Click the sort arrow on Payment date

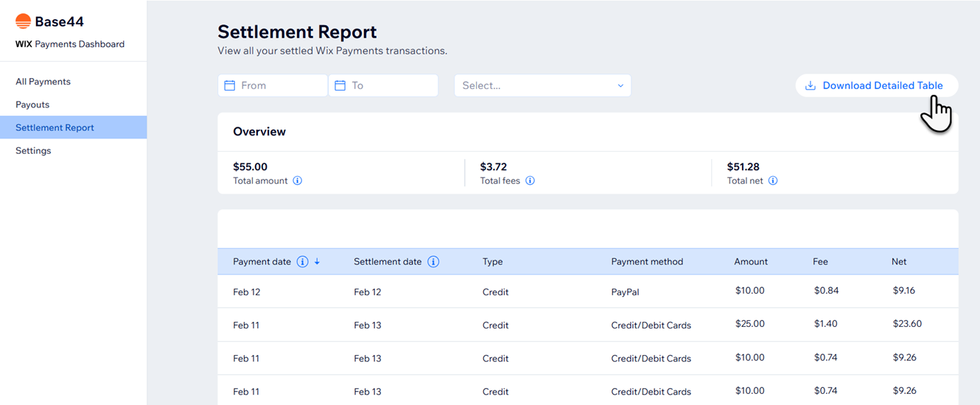(318, 261)
